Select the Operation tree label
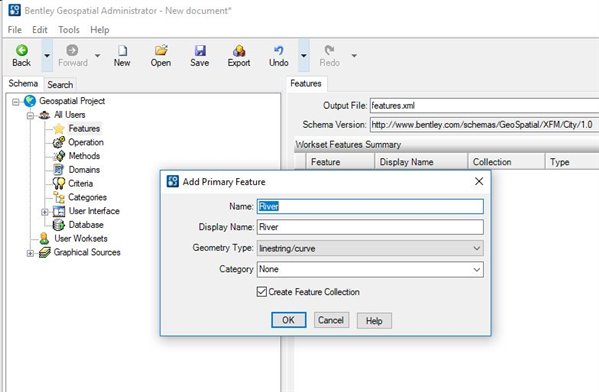This screenshot has height=392, width=599. 86,142
